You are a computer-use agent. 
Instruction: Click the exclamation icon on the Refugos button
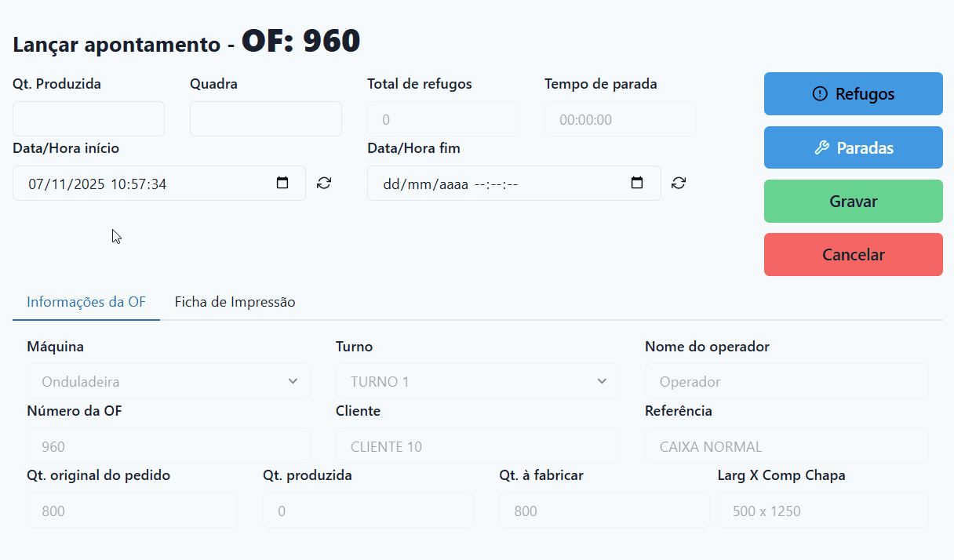tap(818, 93)
